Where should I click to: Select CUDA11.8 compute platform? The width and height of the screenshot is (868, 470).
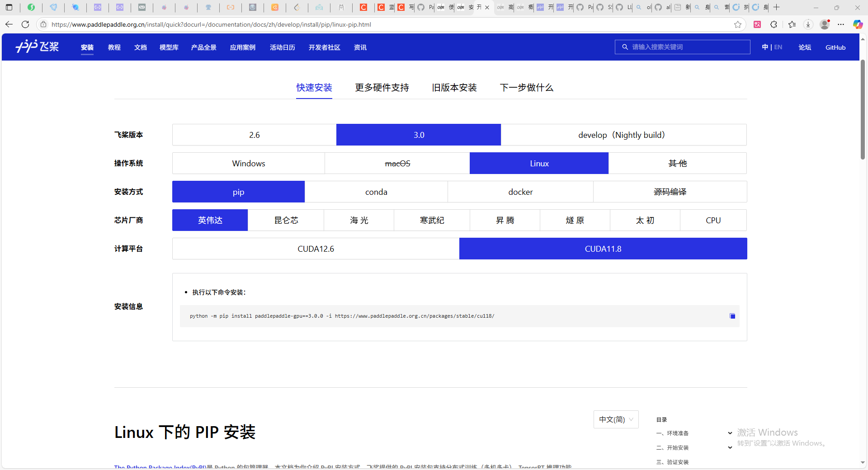pos(603,249)
